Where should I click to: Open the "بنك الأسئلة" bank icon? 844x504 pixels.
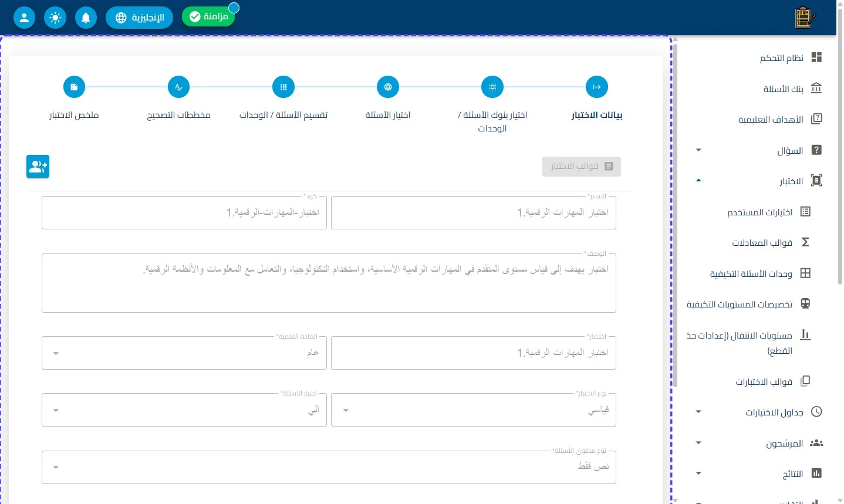816,88
